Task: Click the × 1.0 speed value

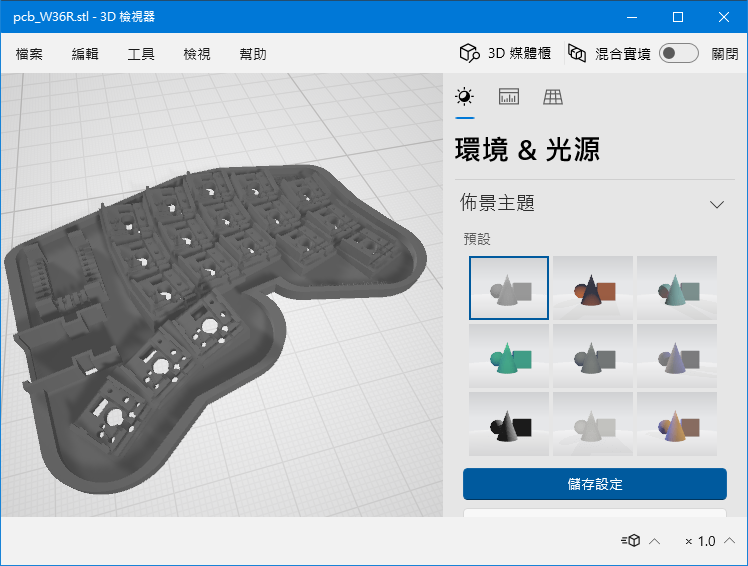Action: (x=700, y=541)
